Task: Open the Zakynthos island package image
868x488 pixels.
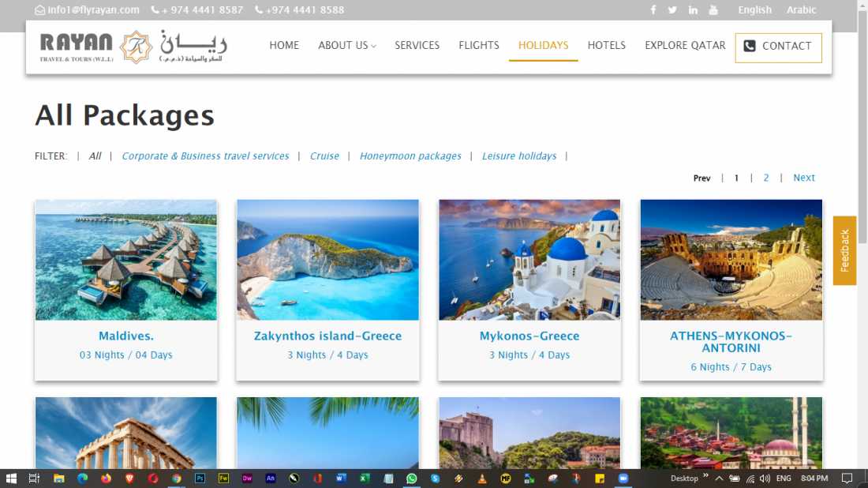Action: click(327, 260)
